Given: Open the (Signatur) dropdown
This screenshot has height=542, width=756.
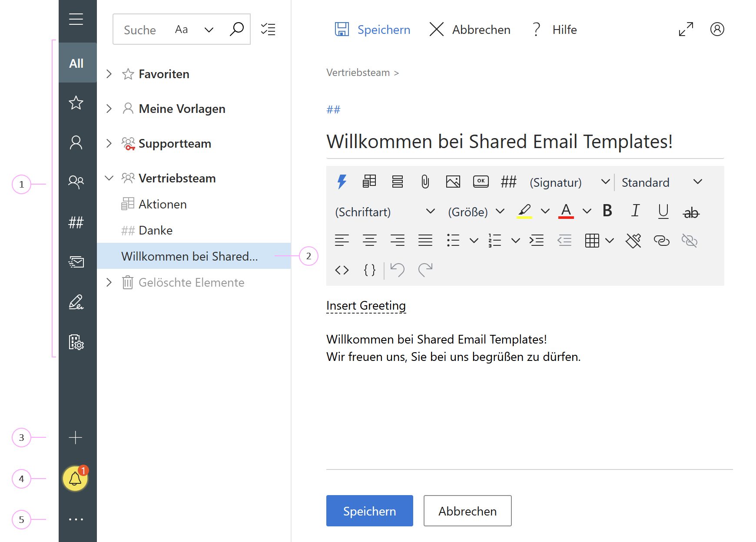Looking at the screenshot, I should click(x=570, y=182).
